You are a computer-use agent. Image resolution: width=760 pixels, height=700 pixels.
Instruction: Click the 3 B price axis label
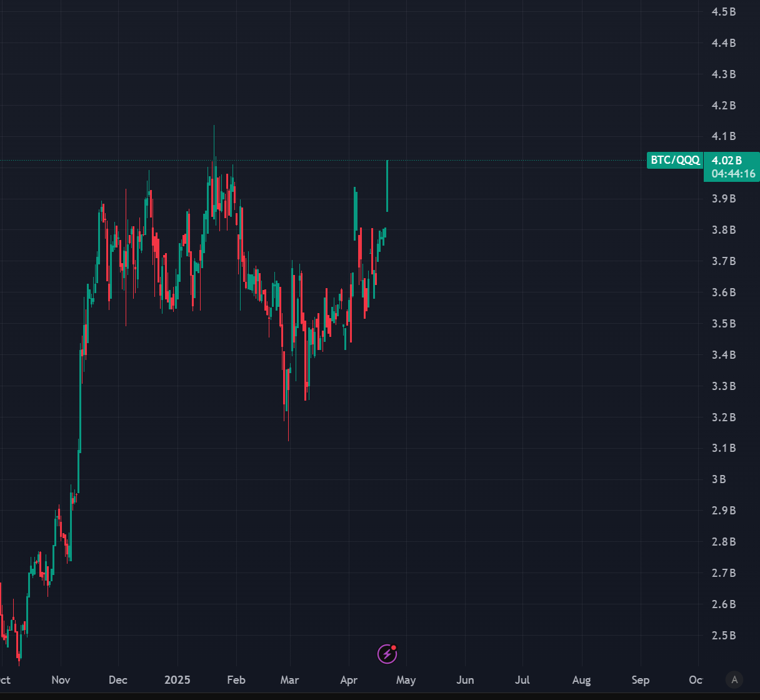[719, 479]
